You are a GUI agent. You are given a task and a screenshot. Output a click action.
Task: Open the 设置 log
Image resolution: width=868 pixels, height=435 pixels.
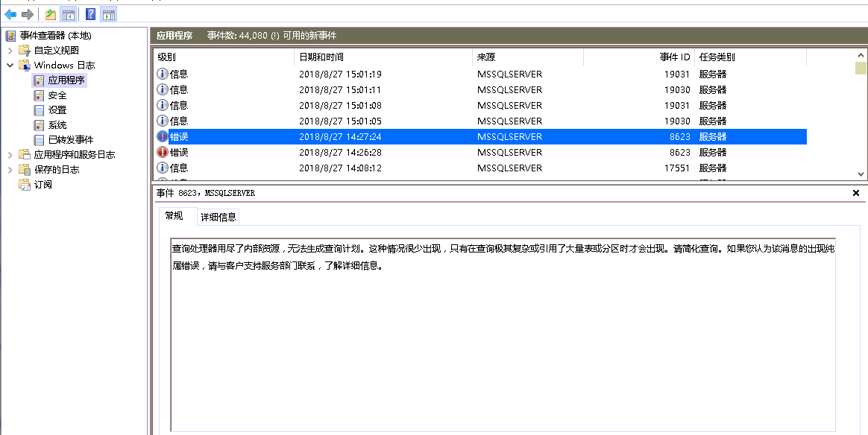[x=57, y=110]
